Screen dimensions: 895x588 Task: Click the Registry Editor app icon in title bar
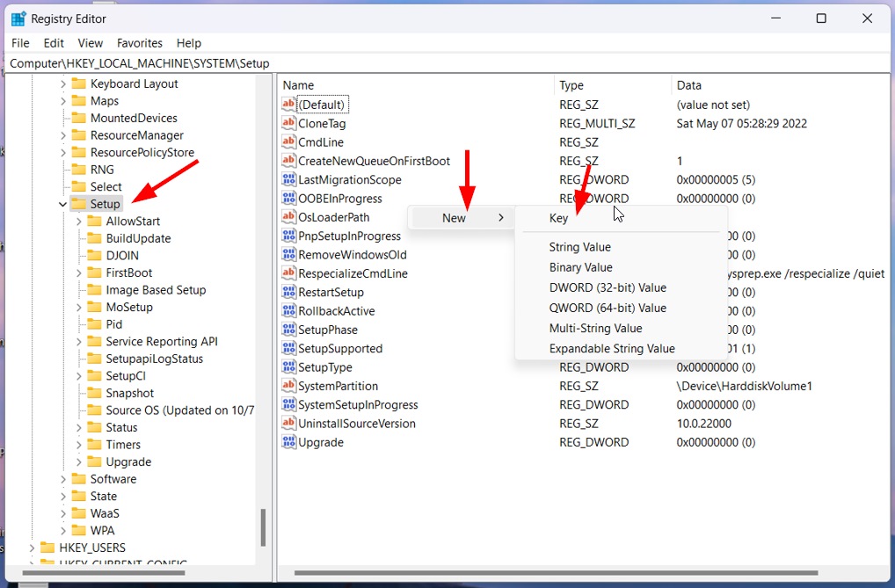pos(18,18)
